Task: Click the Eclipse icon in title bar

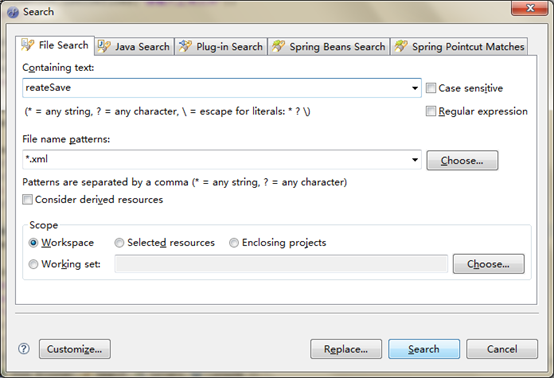Action: click(13, 12)
